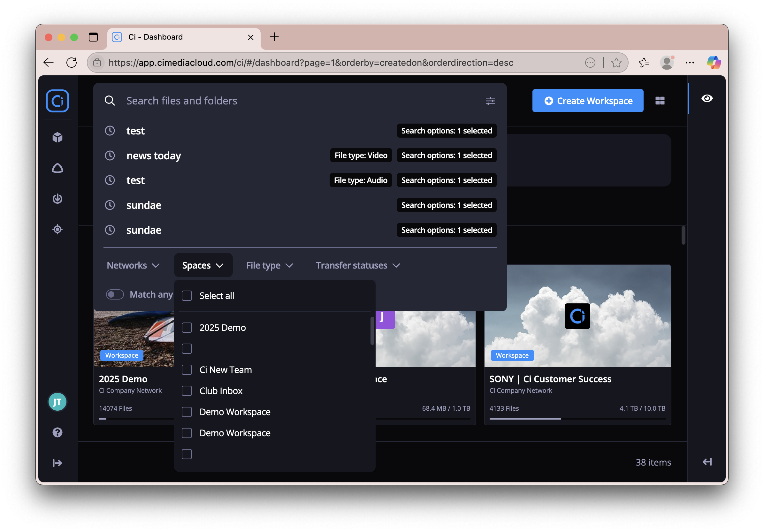Expand the left sidebar arrow icon
Screen dimensions: 764x532
point(57,463)
